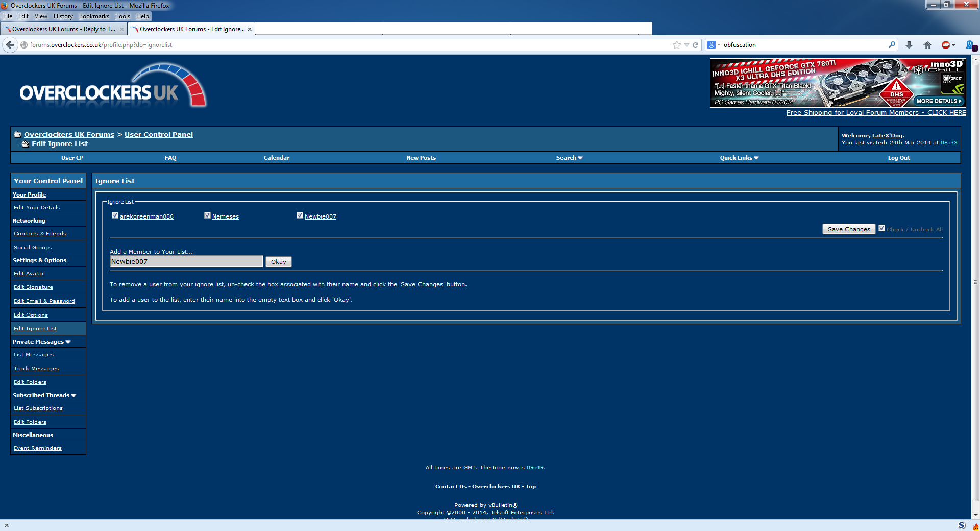This screenshot has height=531, width=980.
Task: Switch to the 'Reply to T...' tab
Action: coord(64,29)
